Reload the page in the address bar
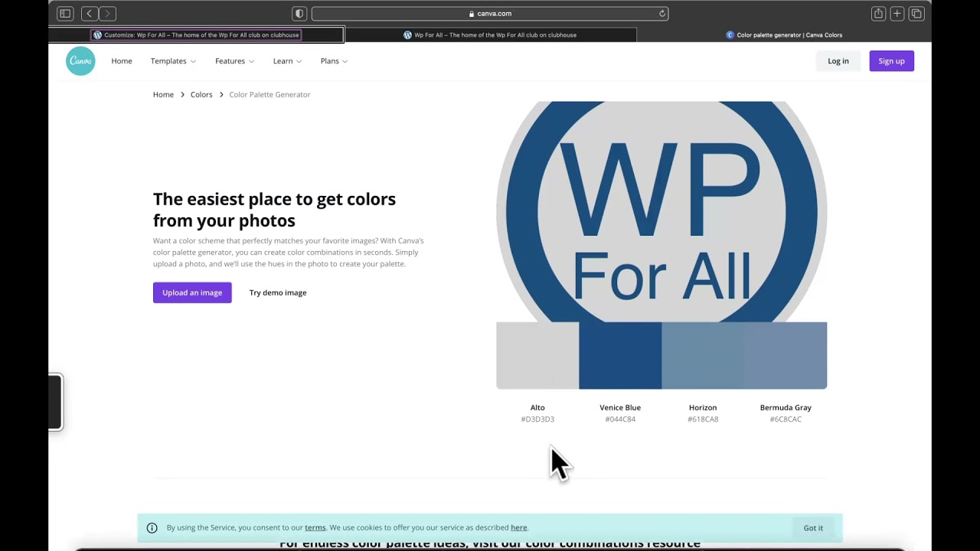This screenshot has width=980, height=551. click(662, 13)
